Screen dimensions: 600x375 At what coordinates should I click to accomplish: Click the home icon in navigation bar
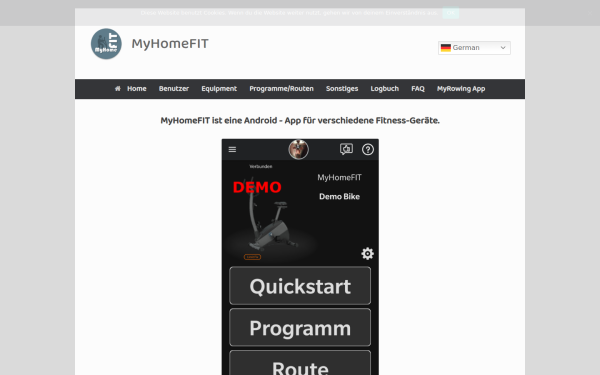pos(117,88)
